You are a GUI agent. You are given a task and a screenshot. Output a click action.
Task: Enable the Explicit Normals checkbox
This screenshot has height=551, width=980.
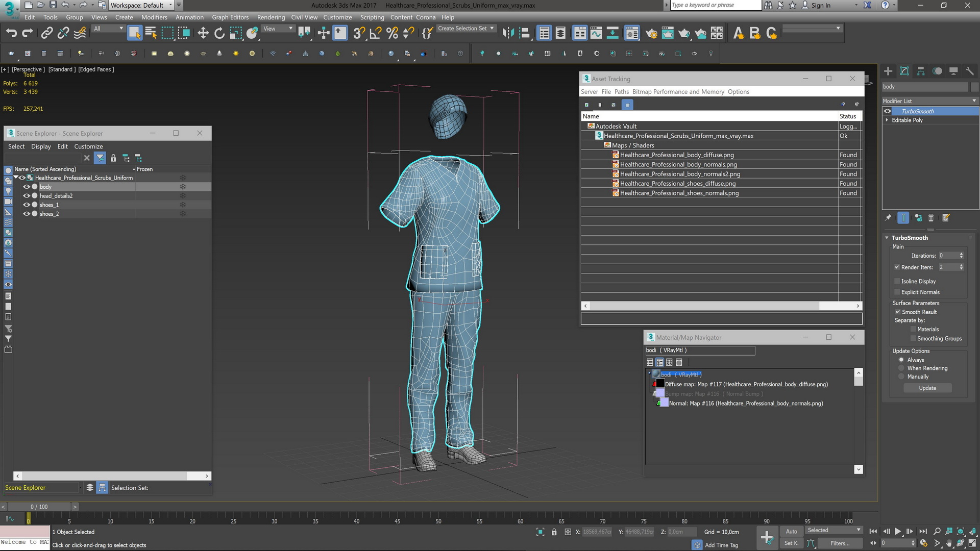[x=897, y=292]
